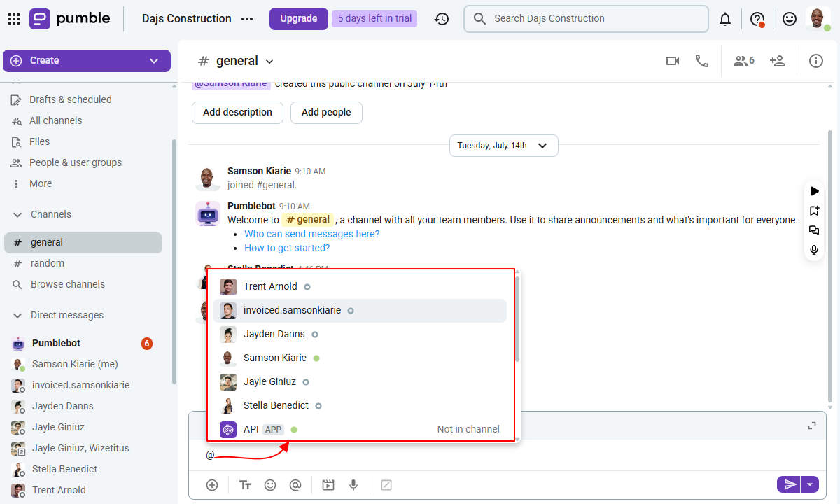Open threads chat icon on right panel

(814, 230)
